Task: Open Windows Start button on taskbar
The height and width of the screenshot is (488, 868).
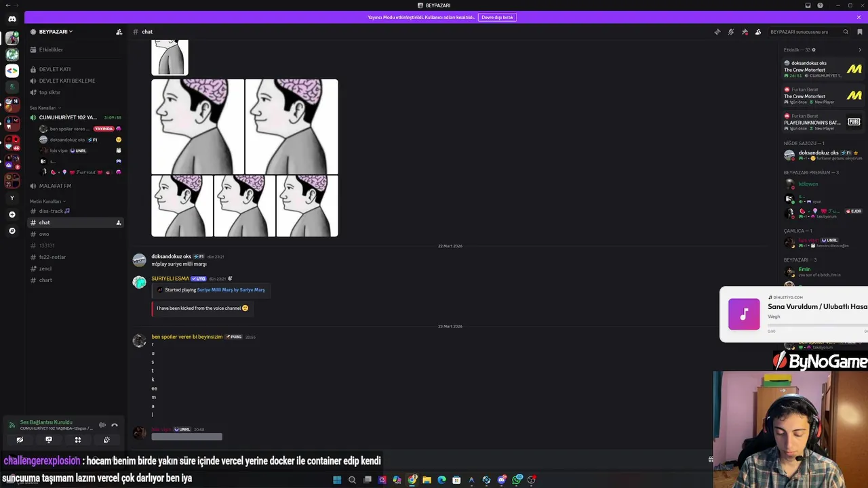Action: (x=337, y=480)
